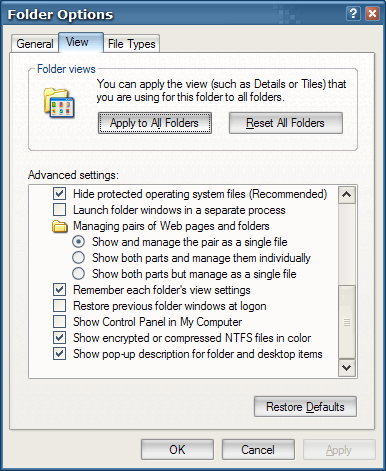
Task: Click the Apply to All Folders button
Action: tap(155, 123)
